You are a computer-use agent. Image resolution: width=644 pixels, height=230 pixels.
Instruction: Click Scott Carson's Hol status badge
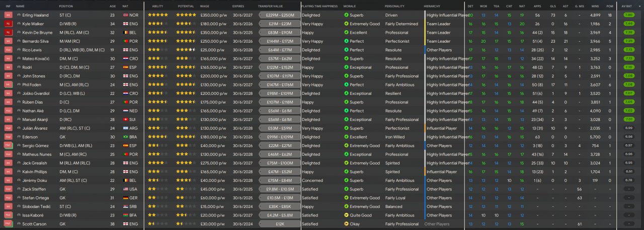[8, 223]
